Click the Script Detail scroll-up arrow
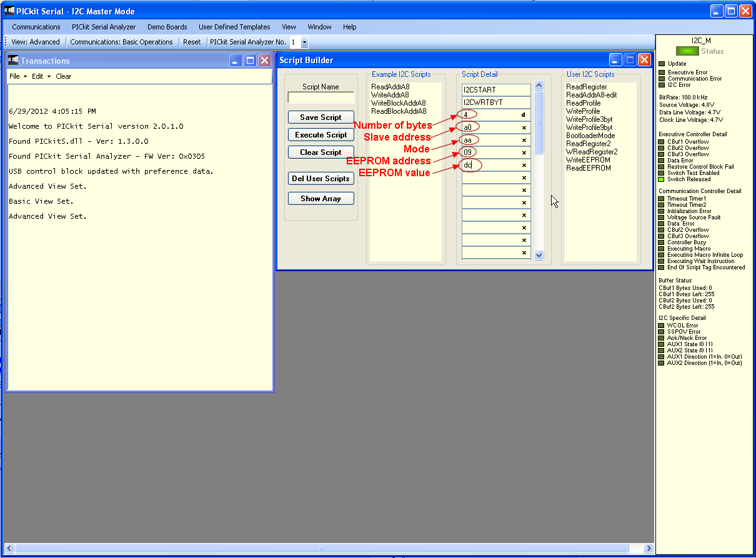 (x=539, y=86)
